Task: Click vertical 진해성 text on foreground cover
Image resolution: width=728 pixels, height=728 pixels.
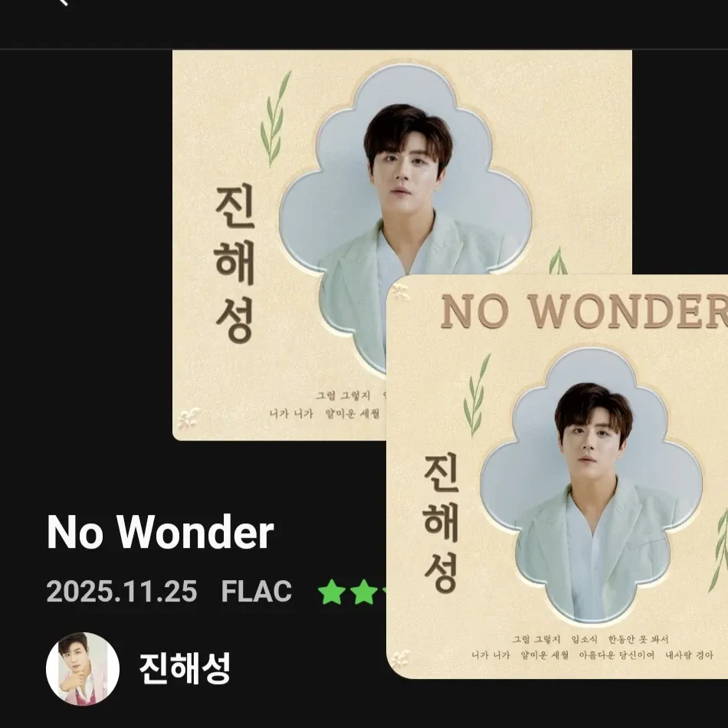Action: click(x=441, y=523)
